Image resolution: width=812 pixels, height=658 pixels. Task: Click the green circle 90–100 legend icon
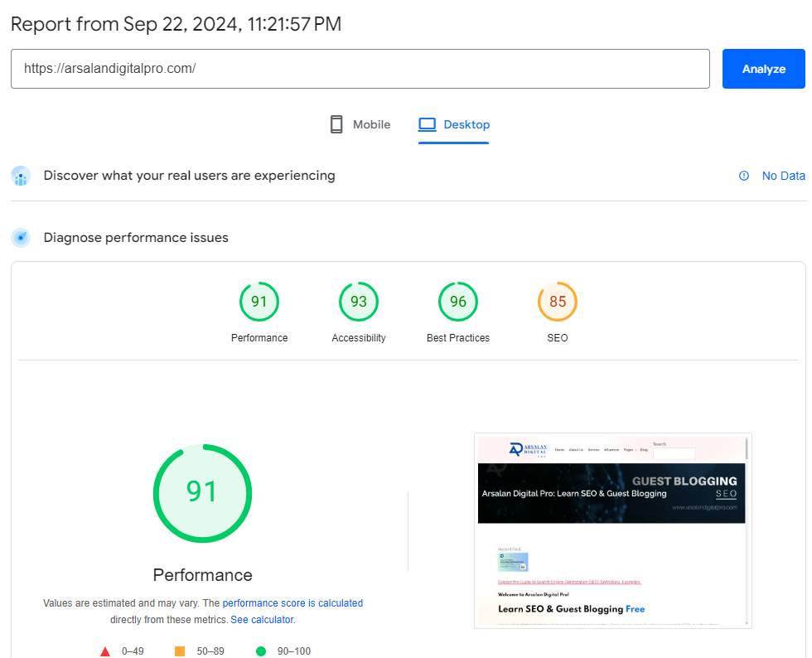tap(261, 651)
